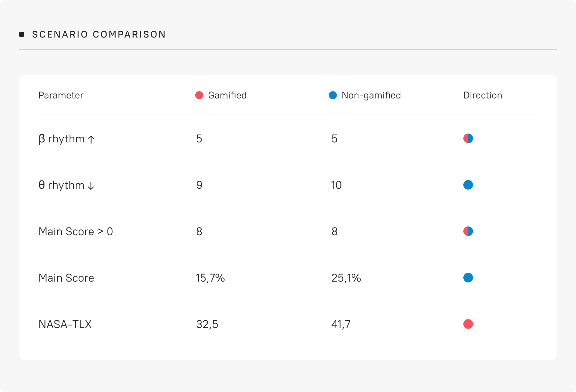Click the 25,1% Non-gamified Main Score value

[x=346, y=278]
